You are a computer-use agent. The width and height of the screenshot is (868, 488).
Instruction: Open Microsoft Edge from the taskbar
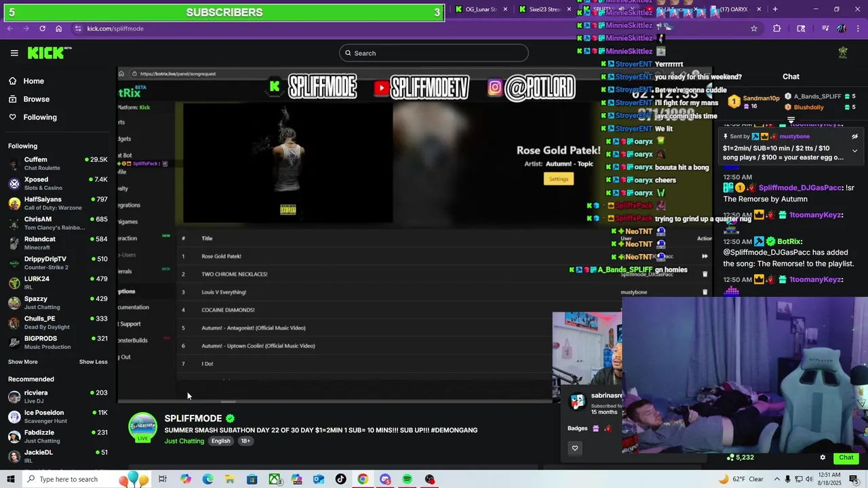pos(208,479)
